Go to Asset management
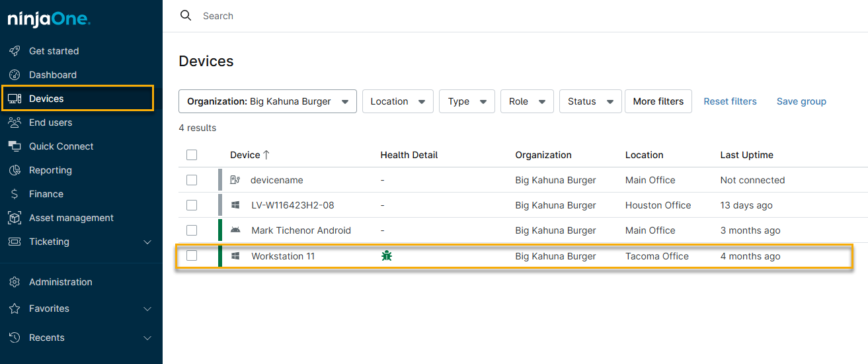The image size is (868, 364). click(71, 218)
